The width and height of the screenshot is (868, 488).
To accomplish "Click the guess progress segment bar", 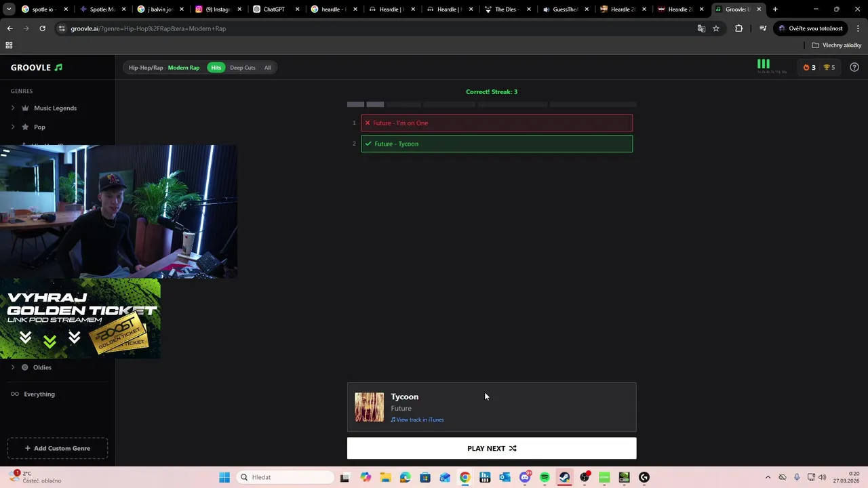I will click(492, 104).
